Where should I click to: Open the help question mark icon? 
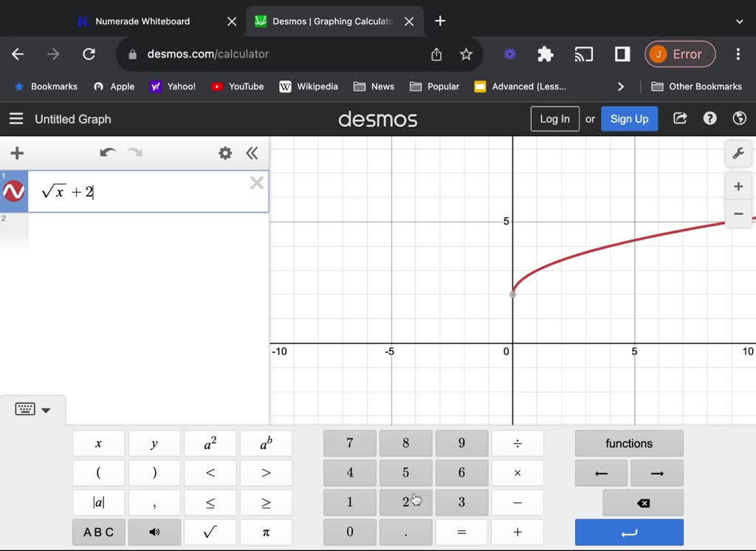point(709,118)
